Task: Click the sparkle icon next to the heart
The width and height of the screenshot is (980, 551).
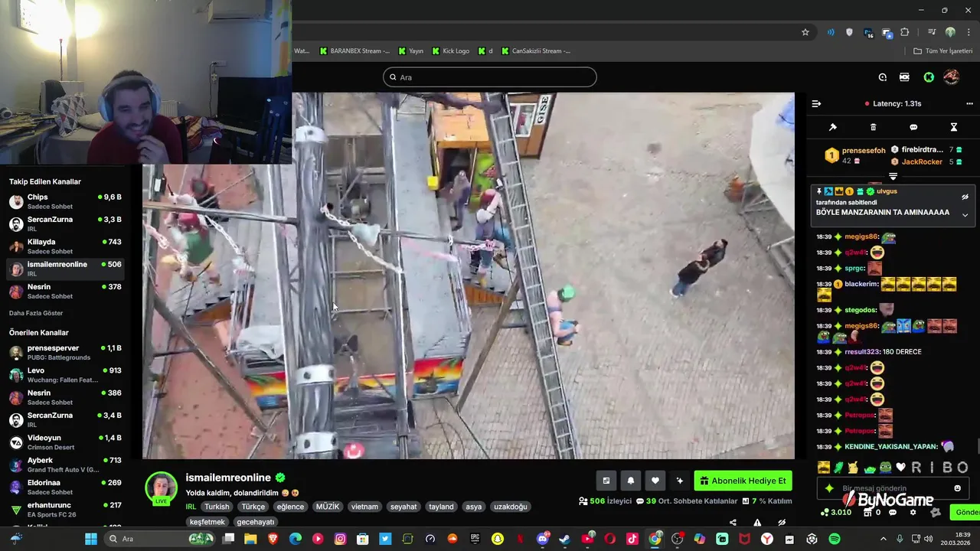Action: click(679, 481)
